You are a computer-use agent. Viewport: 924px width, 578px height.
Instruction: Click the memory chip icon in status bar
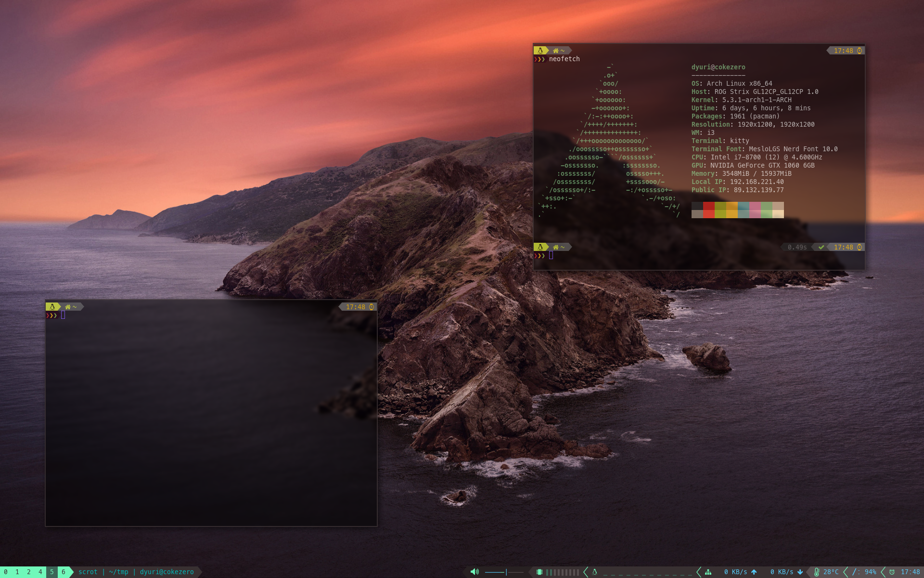click(x=539, y=572)
